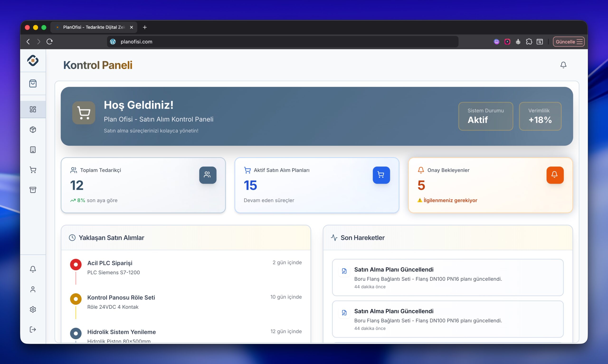This screenshot has height=364, width=608.
Task: Open the user profile sidebar icon
Action: [x=33, y=289]
